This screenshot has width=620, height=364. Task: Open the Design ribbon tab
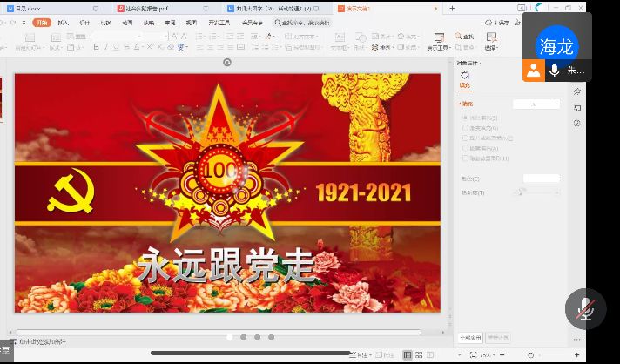click(x=84, y=23)
